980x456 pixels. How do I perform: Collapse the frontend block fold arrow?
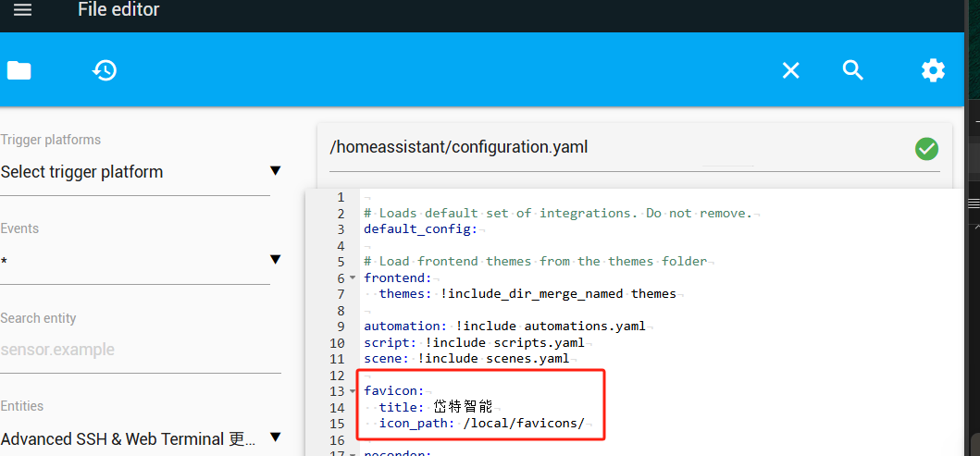[x=353, y=278]
